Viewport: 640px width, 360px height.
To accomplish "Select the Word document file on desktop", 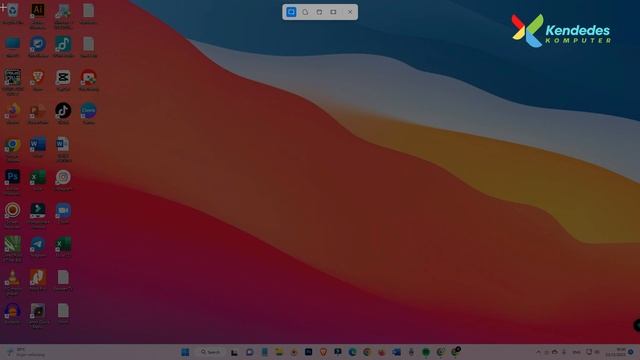I will [x=63, y=149].
